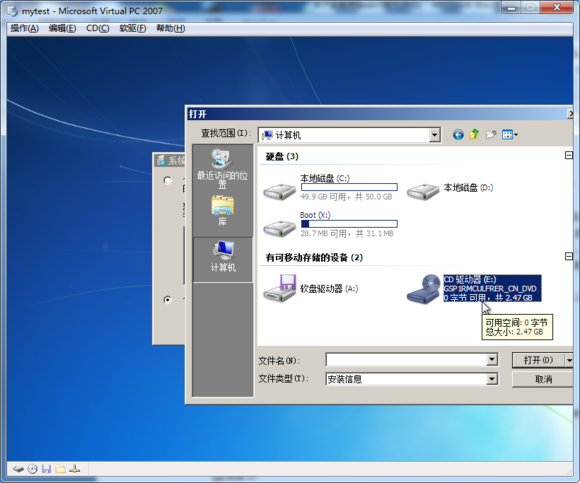Click the Virtual PC title bar app icon
580x483 pixels.
[x=13, y=11]
